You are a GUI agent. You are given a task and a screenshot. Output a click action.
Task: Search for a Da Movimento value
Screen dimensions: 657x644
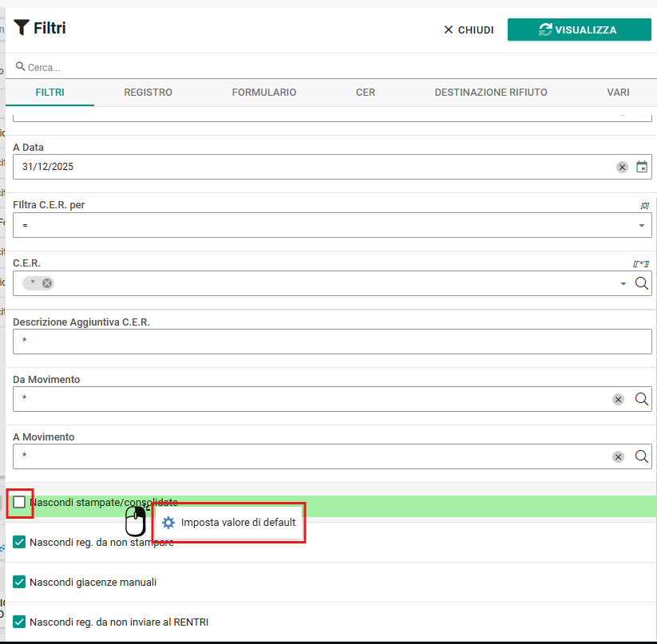(642, 399)
